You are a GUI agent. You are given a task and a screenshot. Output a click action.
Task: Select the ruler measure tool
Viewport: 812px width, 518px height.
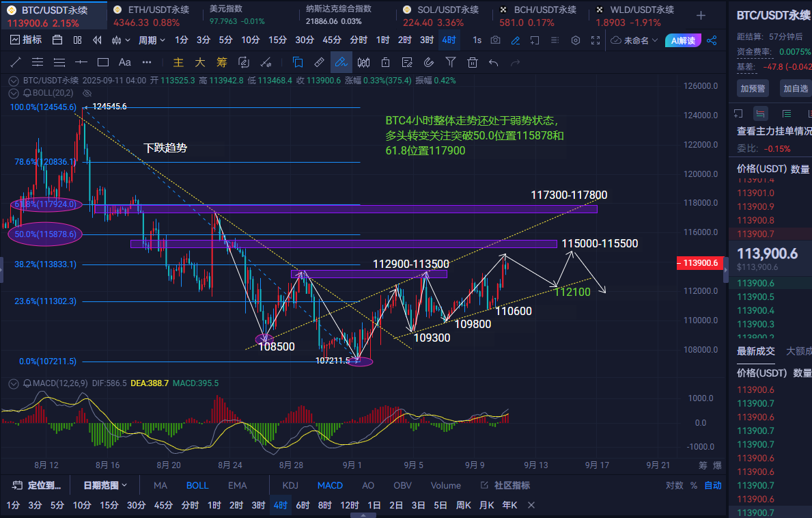point(320,63)
